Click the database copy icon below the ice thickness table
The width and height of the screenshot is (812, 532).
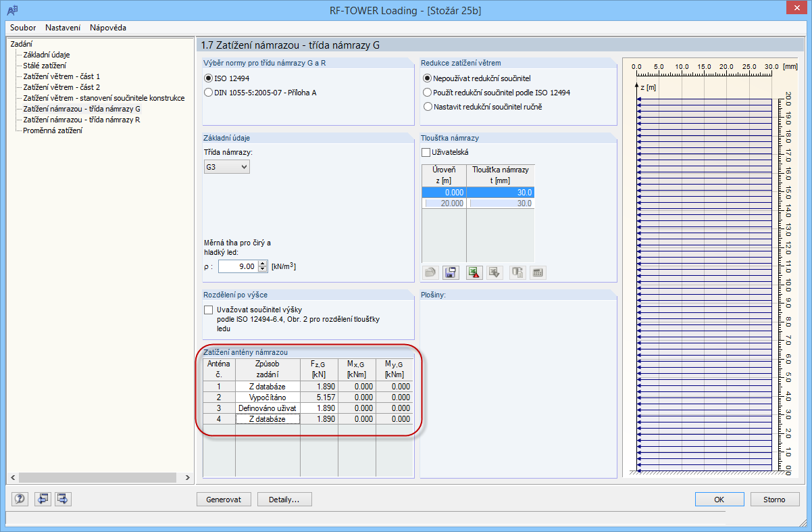tap(518, 272)
